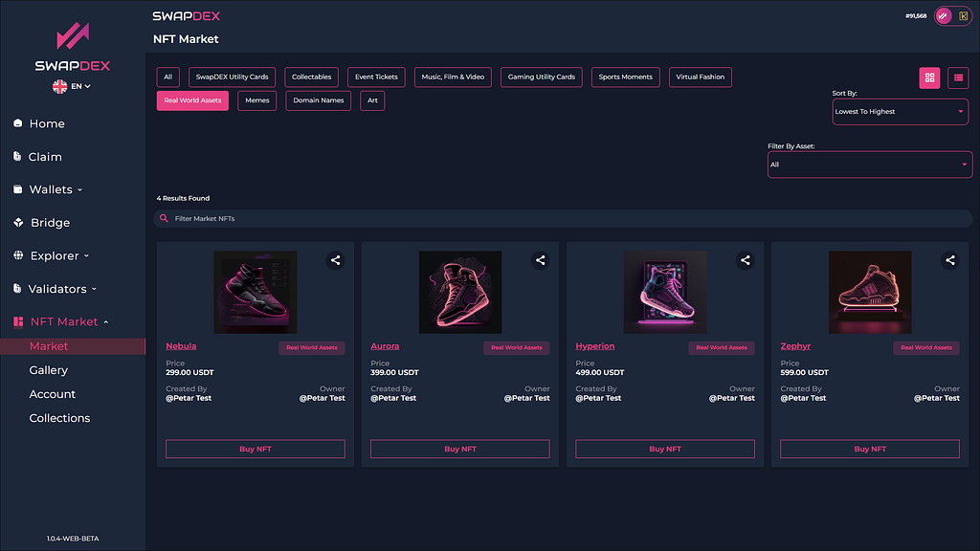Share the Nebula NFT
This screenshot has width=980, height=551.
336,260
